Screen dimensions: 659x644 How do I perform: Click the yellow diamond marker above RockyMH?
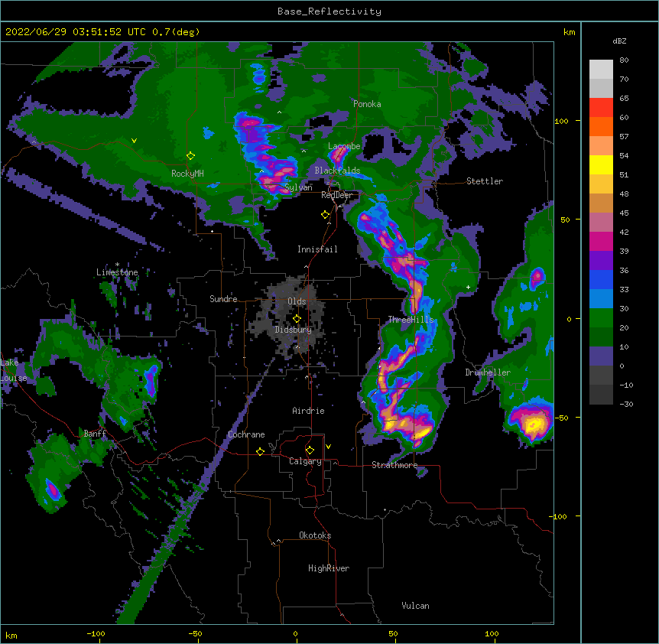[190, 156]
